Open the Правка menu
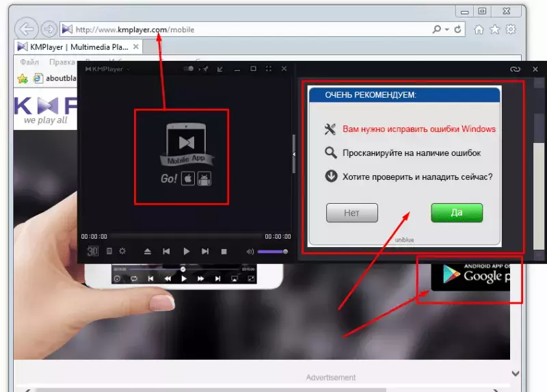Viewport: 547px width, 392px height. (62, 62)
